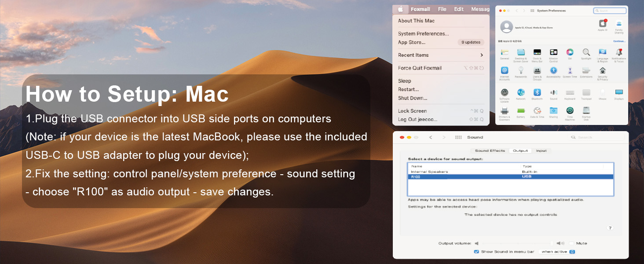Open Bluetooth preferences

coord(537,92)
